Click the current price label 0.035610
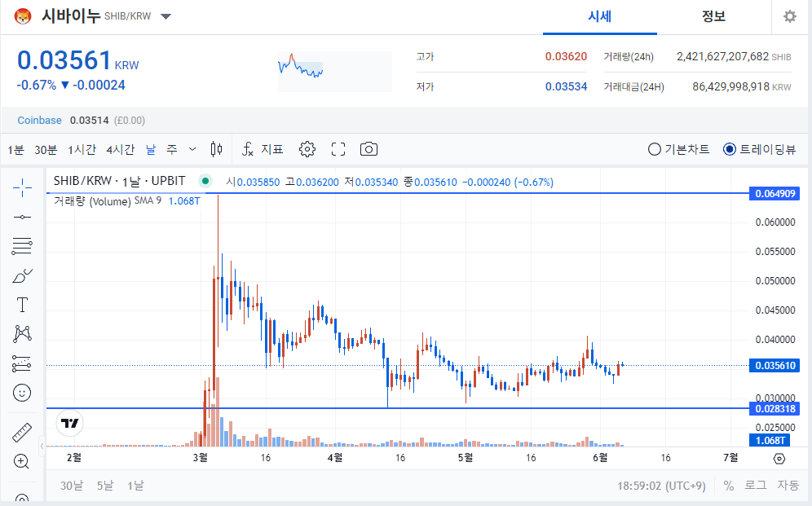Screen dimensions: 812x506 click(x=774, y=366)
